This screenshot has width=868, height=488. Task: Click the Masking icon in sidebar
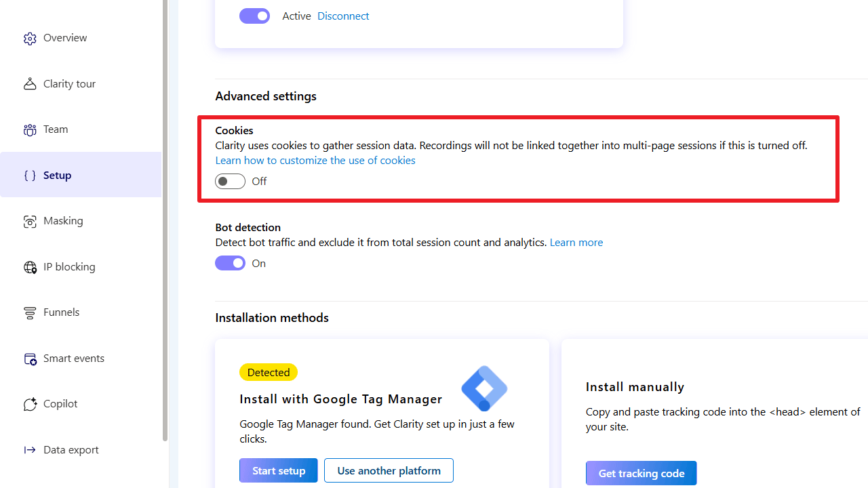pyautogui.click(x=30, y=222)
